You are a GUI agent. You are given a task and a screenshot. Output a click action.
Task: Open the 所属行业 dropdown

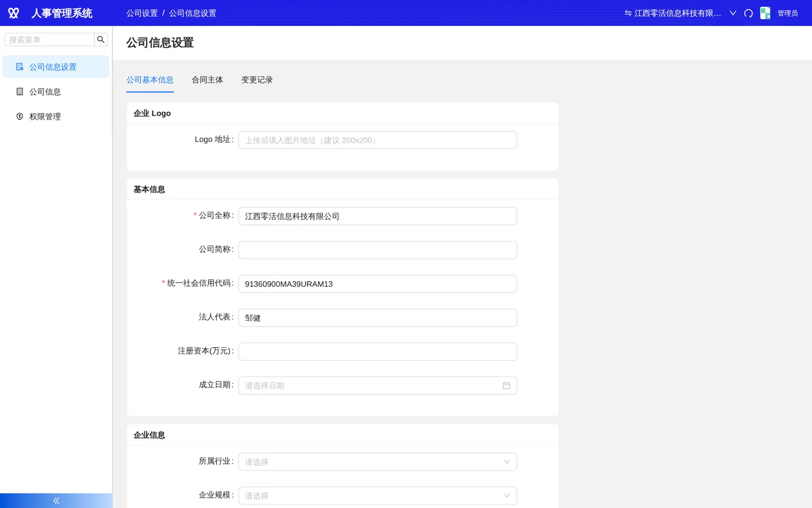pos(378,462)
